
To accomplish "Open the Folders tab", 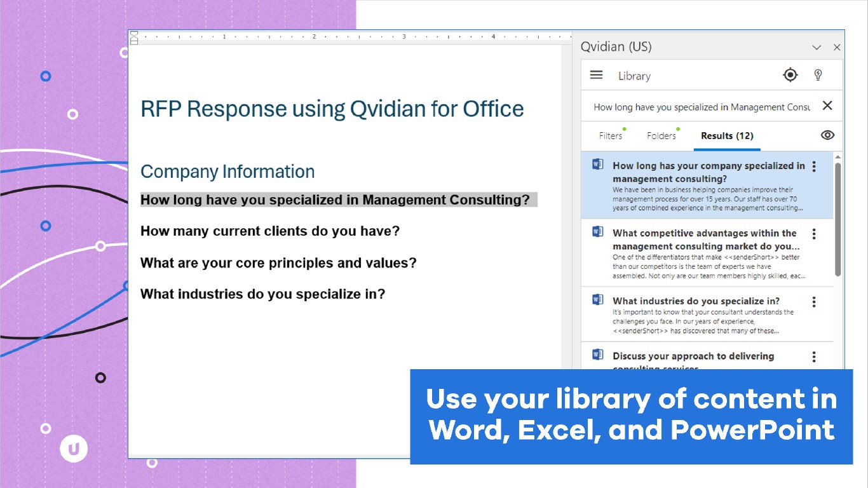I will click(x=661, y=135).
